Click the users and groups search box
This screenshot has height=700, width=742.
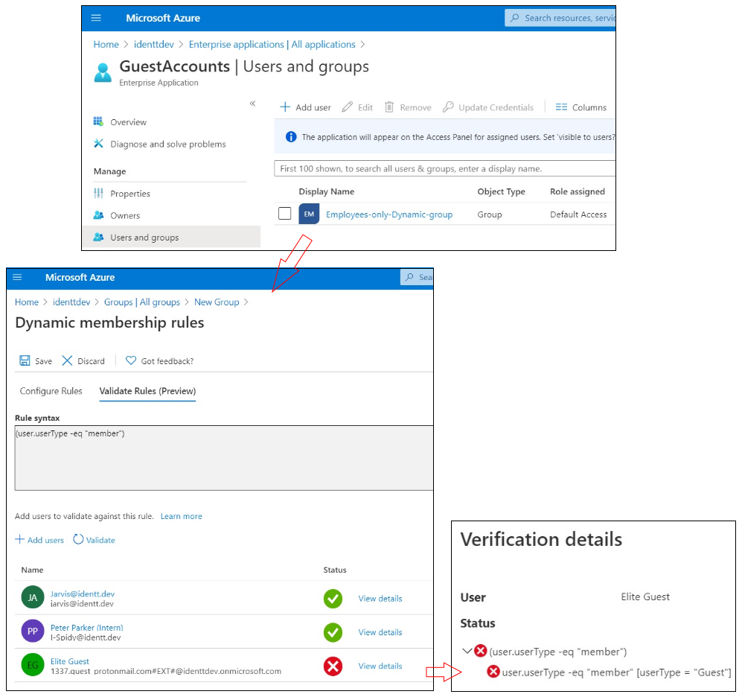pos(445,168)
